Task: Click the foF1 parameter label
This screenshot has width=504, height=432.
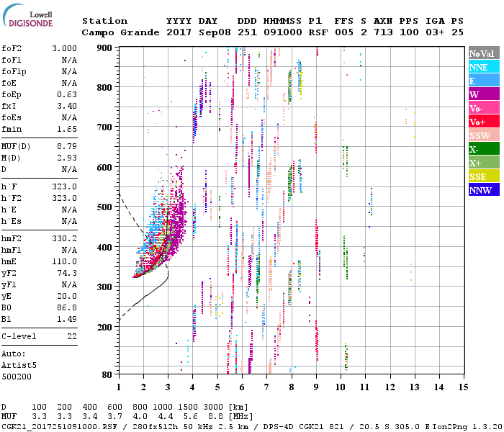Action: click(12, 60)
